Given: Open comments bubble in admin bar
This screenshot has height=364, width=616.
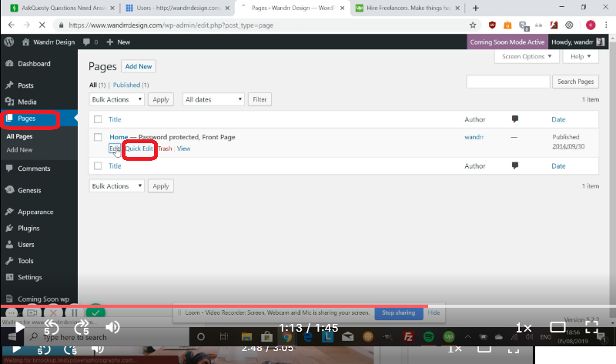Looking at the screenshot, I should [x=90, y=42].
